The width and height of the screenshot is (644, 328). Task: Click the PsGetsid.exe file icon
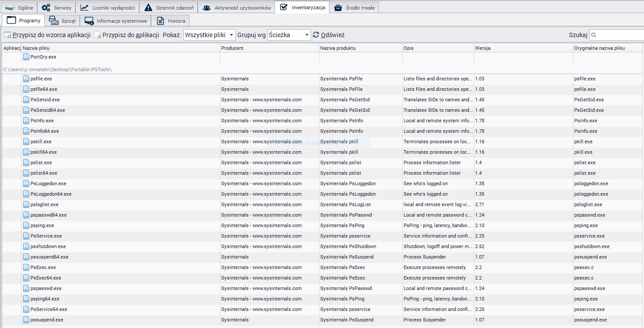pos(26,100)
